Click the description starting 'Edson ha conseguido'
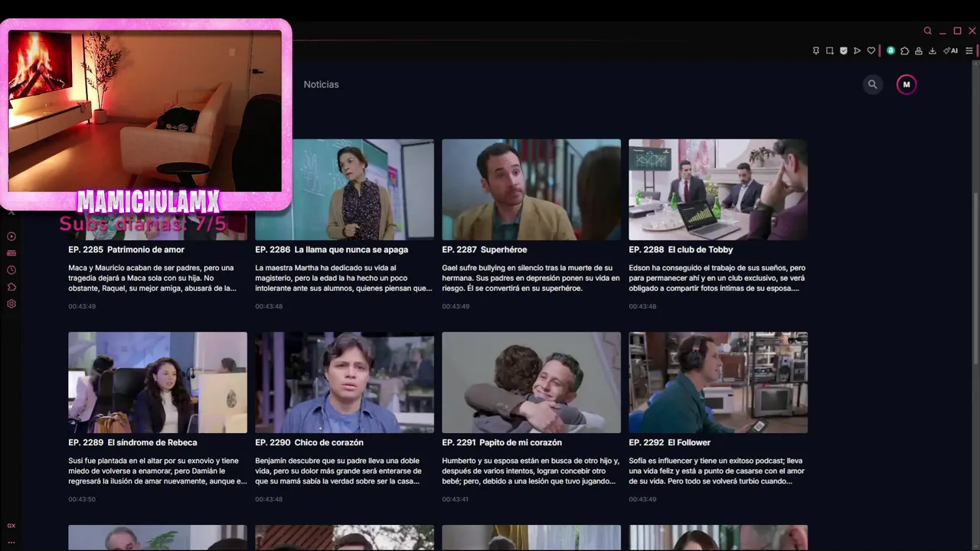 tap(717, 278)
